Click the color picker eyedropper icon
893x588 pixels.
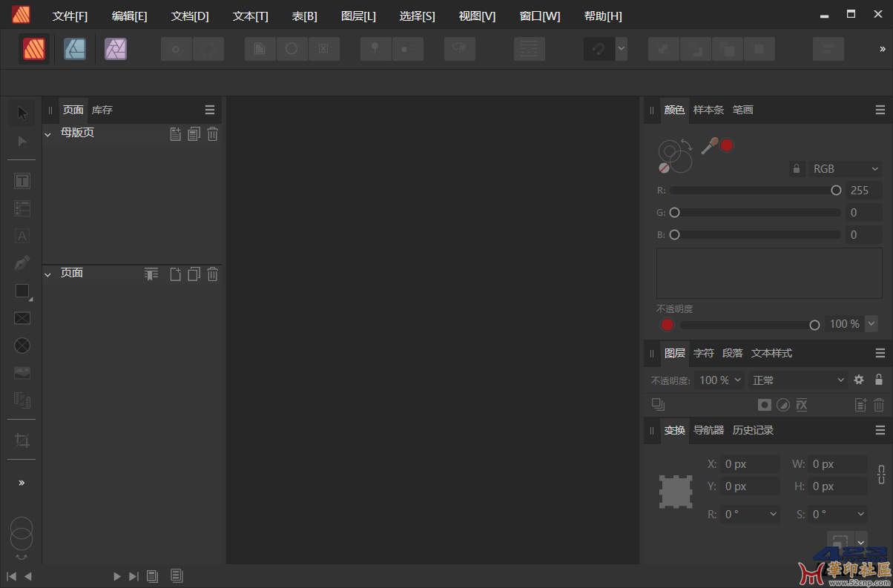(x=710, y=145)
